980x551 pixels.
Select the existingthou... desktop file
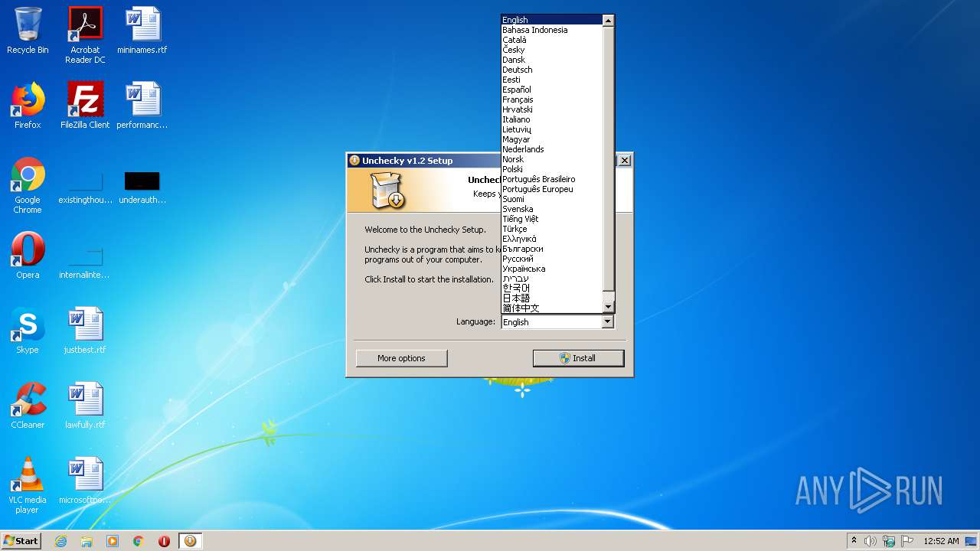pos(85,187)
